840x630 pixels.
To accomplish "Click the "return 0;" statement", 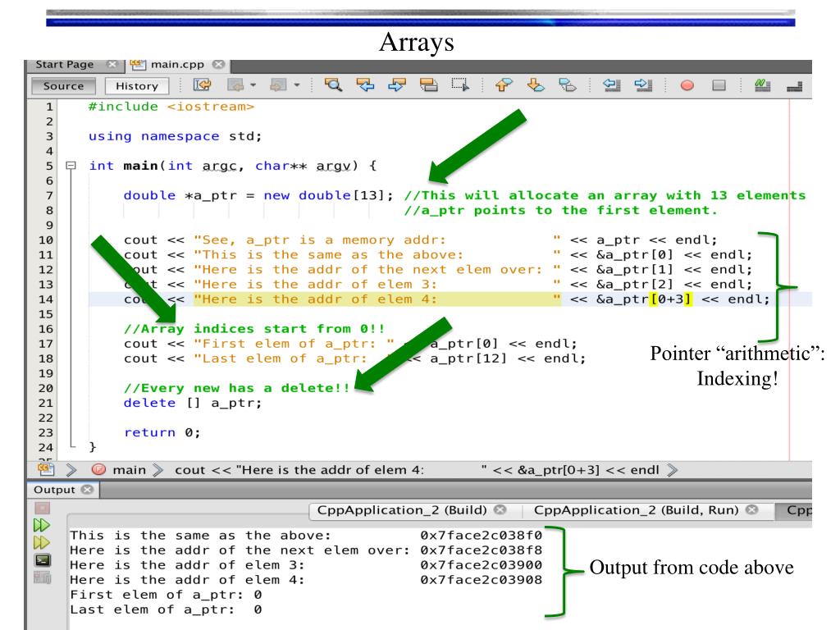I will tap(162, 433).
